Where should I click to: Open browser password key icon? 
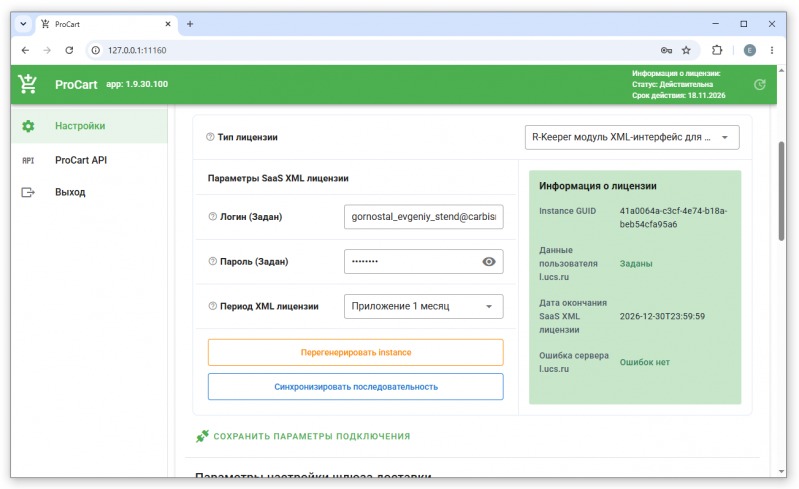pos(666,50)
